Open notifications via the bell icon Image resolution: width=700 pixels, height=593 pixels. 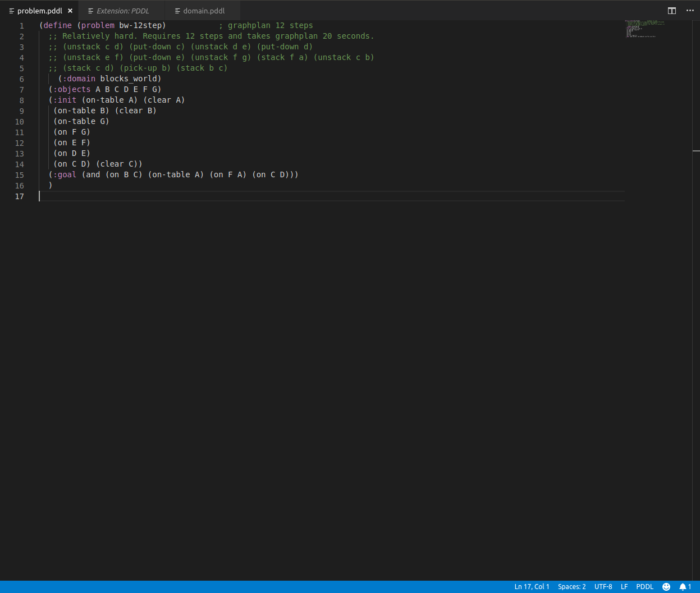point(683,586)
